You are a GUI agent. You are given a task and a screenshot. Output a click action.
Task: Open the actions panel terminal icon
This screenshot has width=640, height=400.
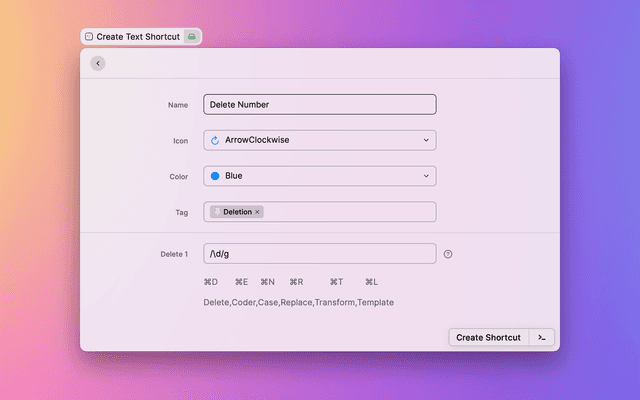pyautogui.click(x=541, y=337)
